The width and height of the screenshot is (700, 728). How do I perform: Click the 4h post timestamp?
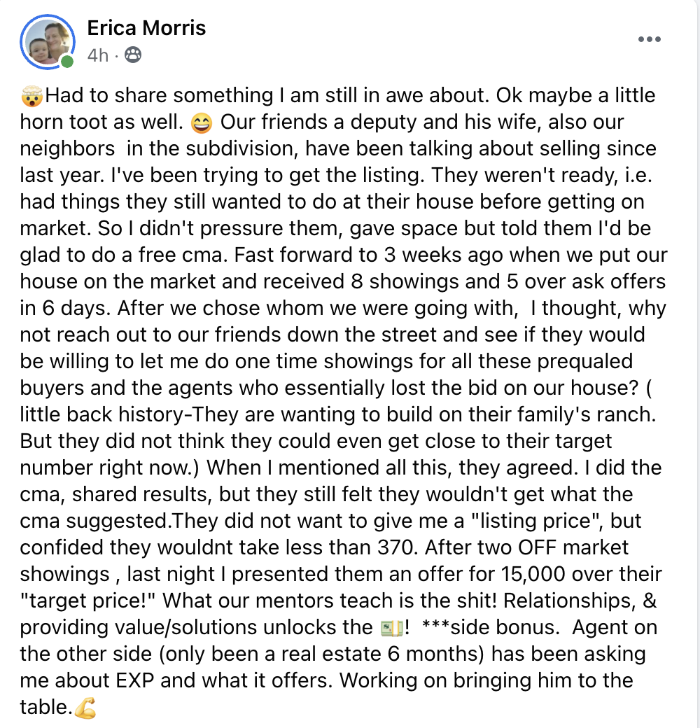click(x=98, y=55)
